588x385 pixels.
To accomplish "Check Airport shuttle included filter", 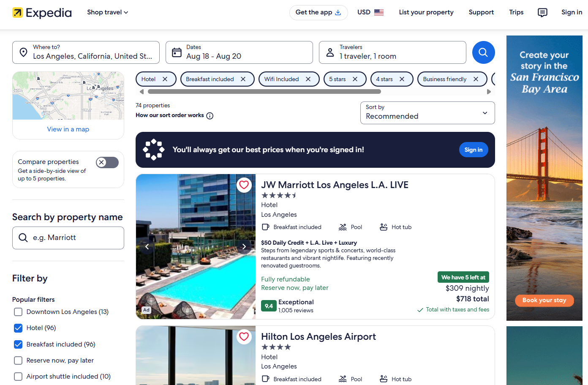I will (x=18, y=377).
